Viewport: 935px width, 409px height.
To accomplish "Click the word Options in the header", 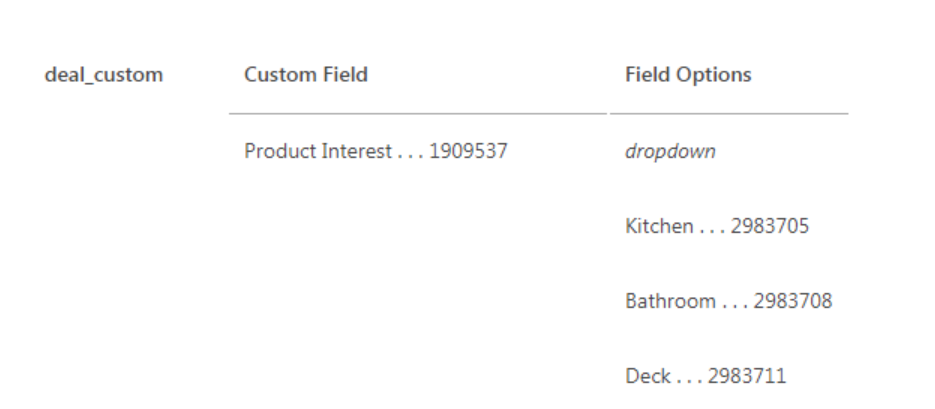I will 716,75.
